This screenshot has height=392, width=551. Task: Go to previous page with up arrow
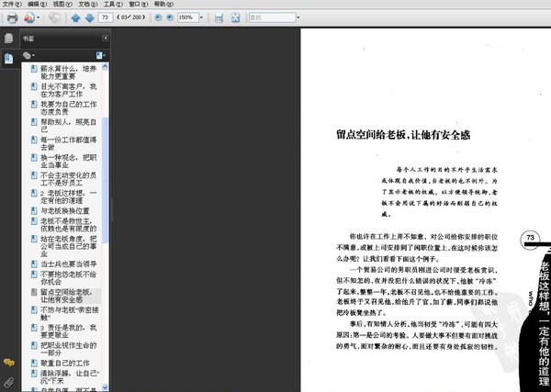75,17
